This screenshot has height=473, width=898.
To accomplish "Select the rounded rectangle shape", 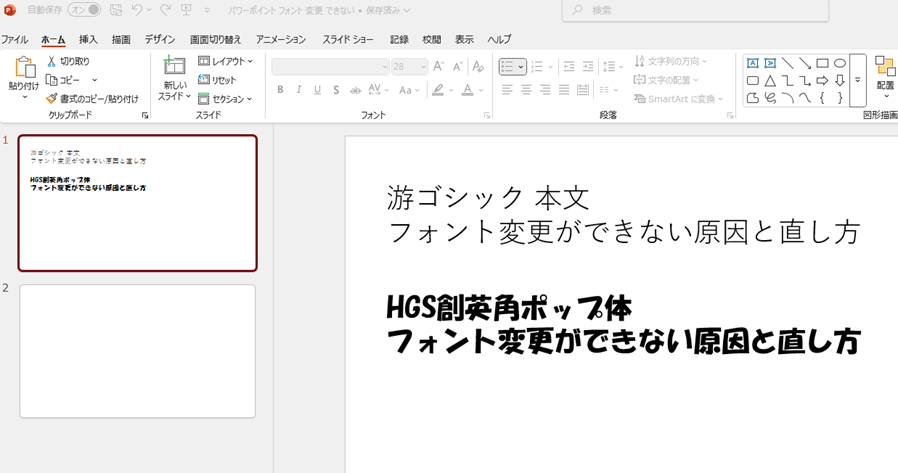I will coord(753,81).
